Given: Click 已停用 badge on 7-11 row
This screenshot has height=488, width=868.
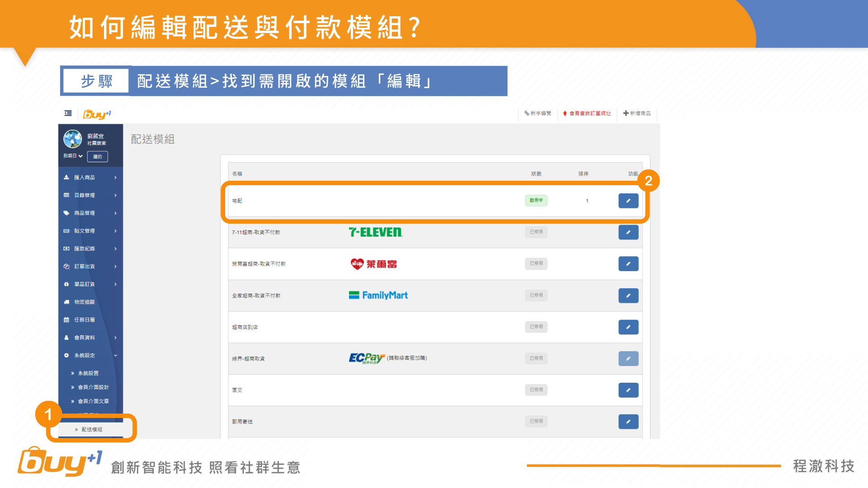Looking at the screenshot, I should pos(536,232).
